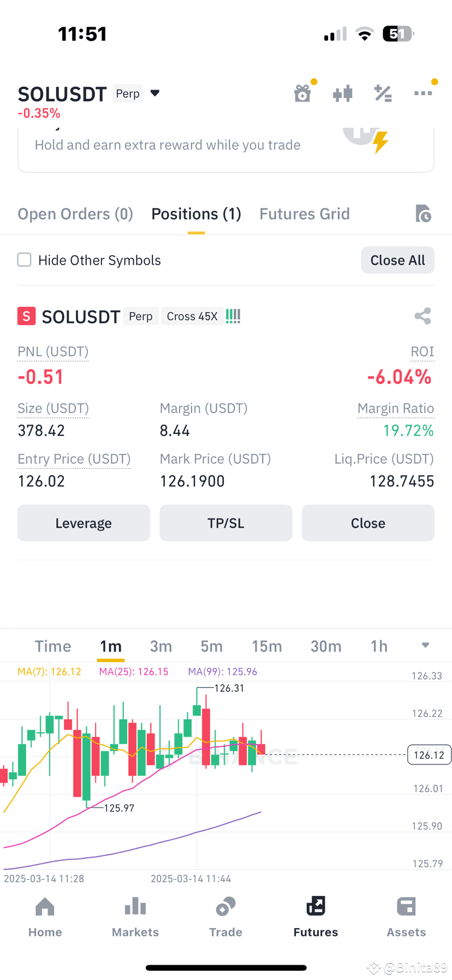Switch to Futures Grid tab
Image resolution: width=452 pixels, height=980 pixels.
pos(305,214)
